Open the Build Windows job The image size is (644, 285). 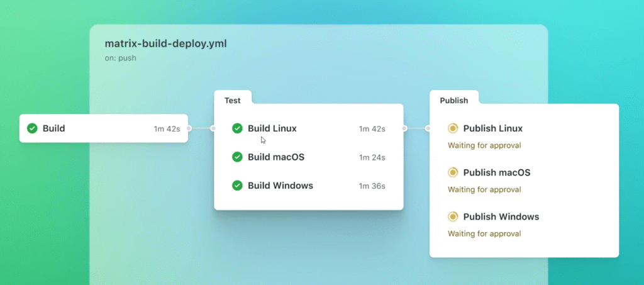click(x=280, y=186)
